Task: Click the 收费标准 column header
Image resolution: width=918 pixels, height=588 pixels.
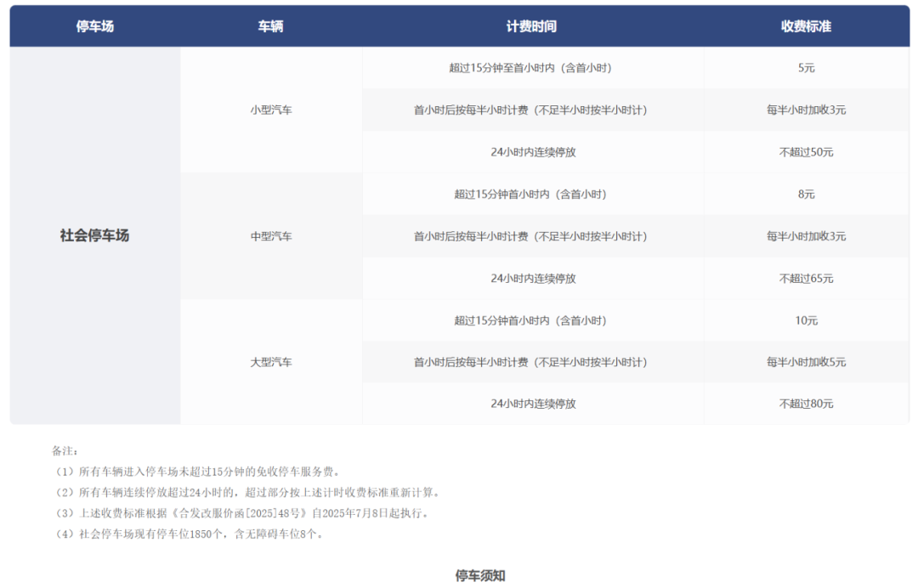Action: 806,26
